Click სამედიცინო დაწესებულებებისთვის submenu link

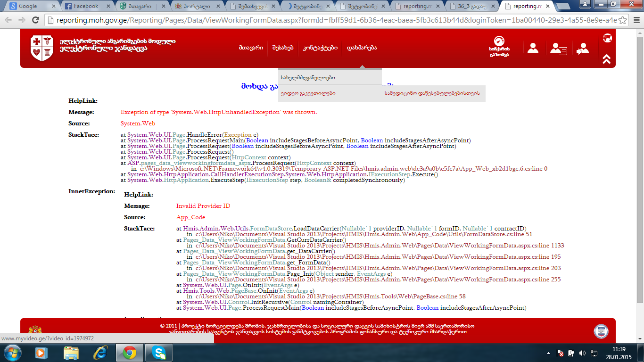[x=432, y=93]
